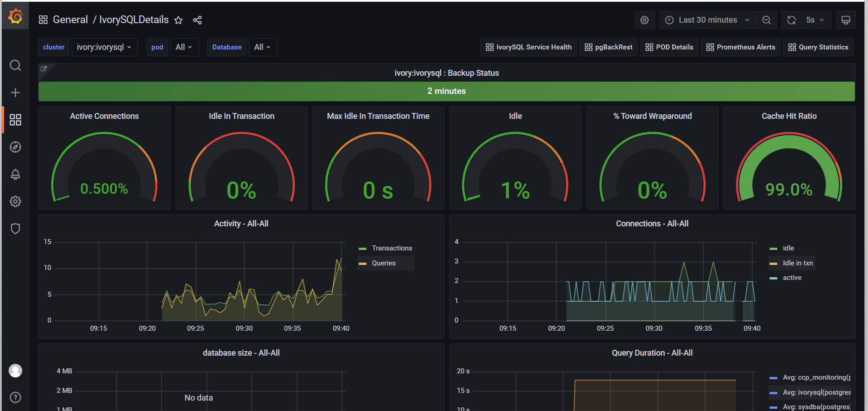Click the Create plus icon in sidebar
This screenshot has width=868, height=411.
click(15, 93)
